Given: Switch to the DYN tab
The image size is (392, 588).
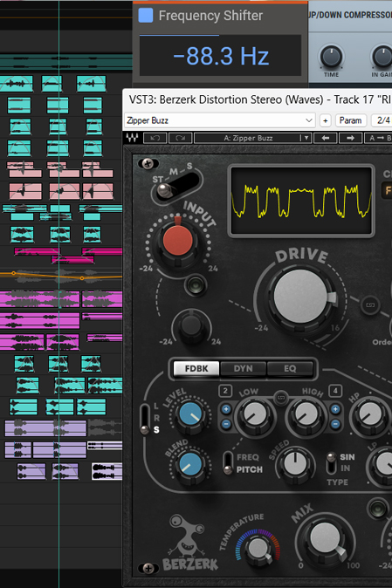Looking at the screenshot, I should tap(243, 368).
